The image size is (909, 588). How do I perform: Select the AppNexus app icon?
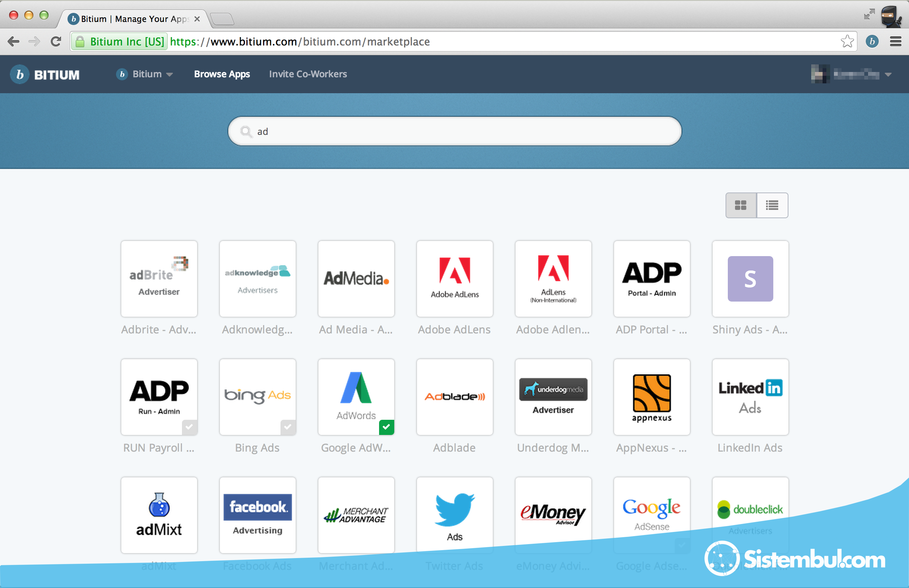652,397
